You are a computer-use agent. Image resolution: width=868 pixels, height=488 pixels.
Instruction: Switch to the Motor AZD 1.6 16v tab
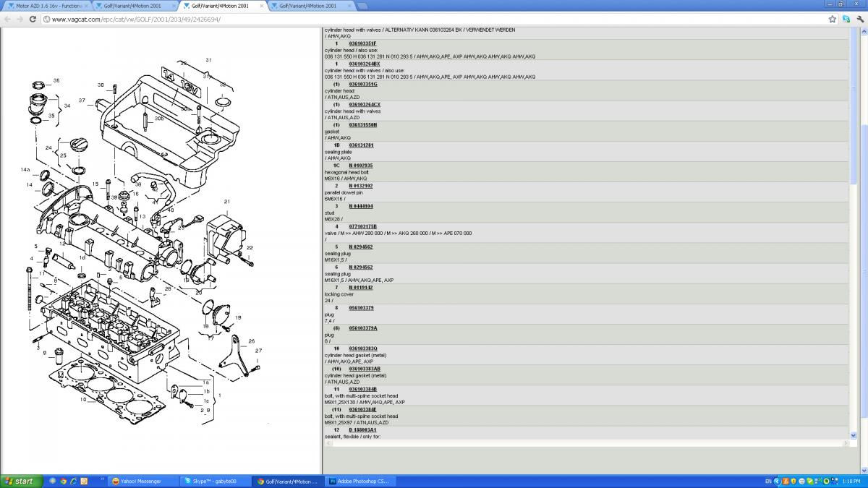(46, 6)
